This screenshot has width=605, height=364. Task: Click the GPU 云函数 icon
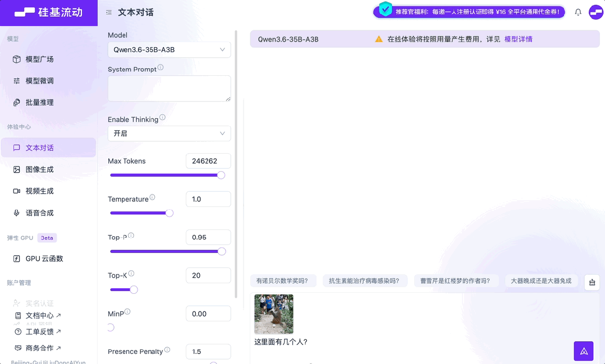pyautogui.click(x=17, y=259)
